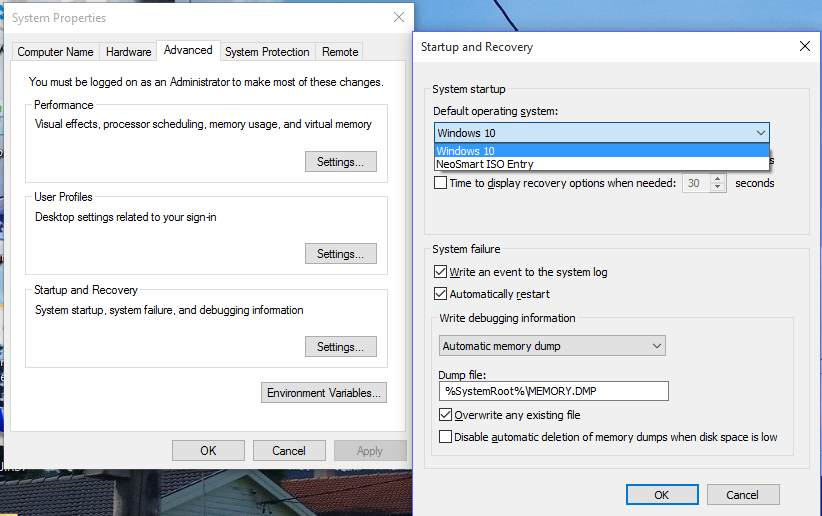Open User Profiles Settings button

click(341, 254)
